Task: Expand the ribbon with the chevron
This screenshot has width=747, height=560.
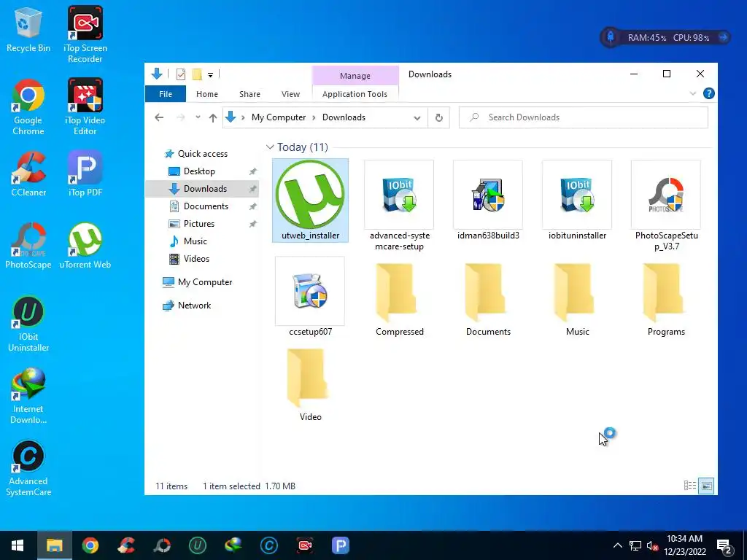Action: pos(693,93)
